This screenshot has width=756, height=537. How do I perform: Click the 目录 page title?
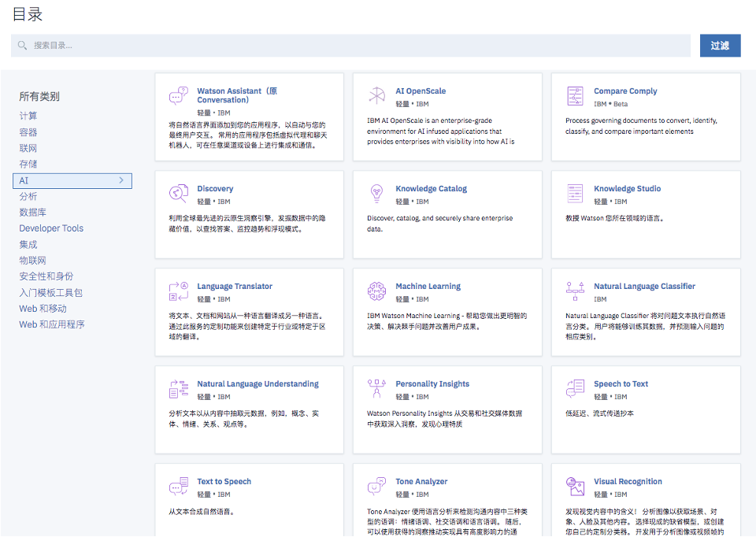coord(28,14)
